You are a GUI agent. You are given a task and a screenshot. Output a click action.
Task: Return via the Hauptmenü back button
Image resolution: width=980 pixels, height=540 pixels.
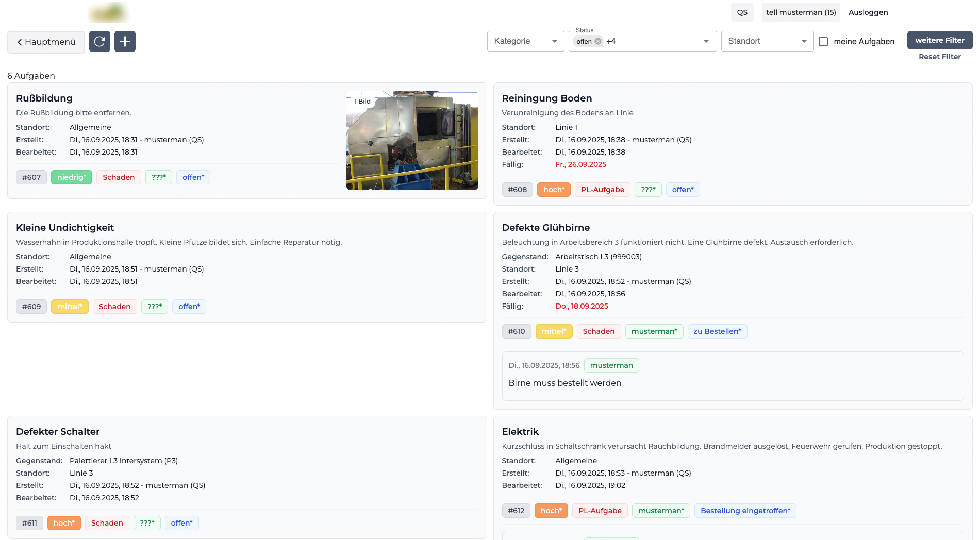coord(46,42)
